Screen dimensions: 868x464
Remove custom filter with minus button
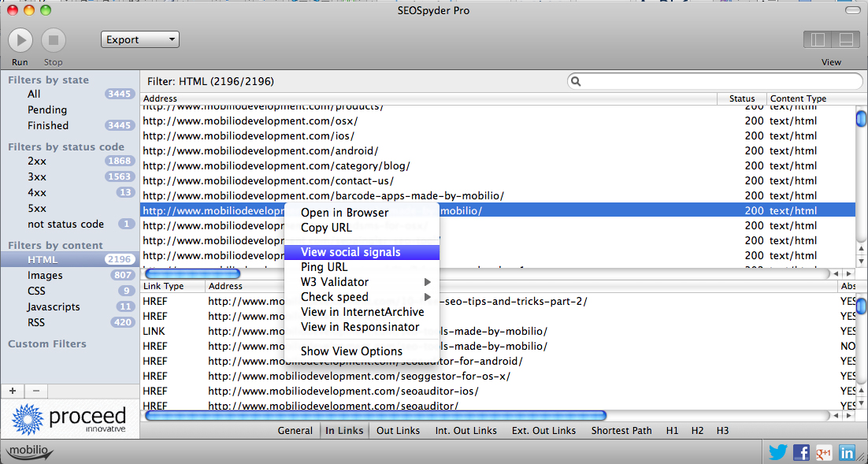(36, 391)
